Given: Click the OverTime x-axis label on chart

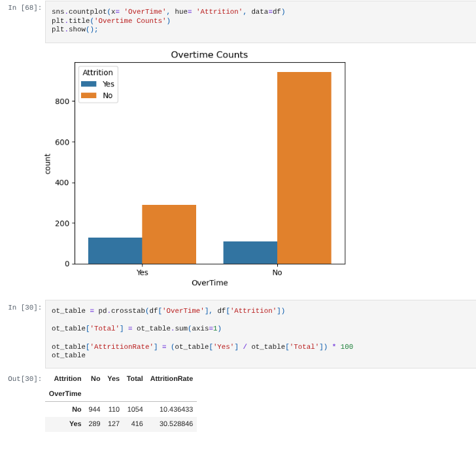Looking at the screenshot, I should tap(209, 283).
